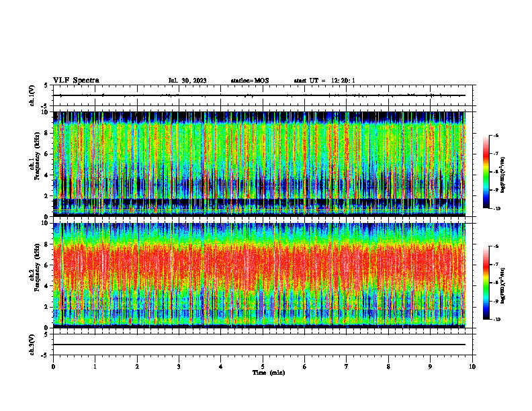Click the "-6" label on ch.2 colorbar
The image size is (532, 411).
tap(496, 246)
